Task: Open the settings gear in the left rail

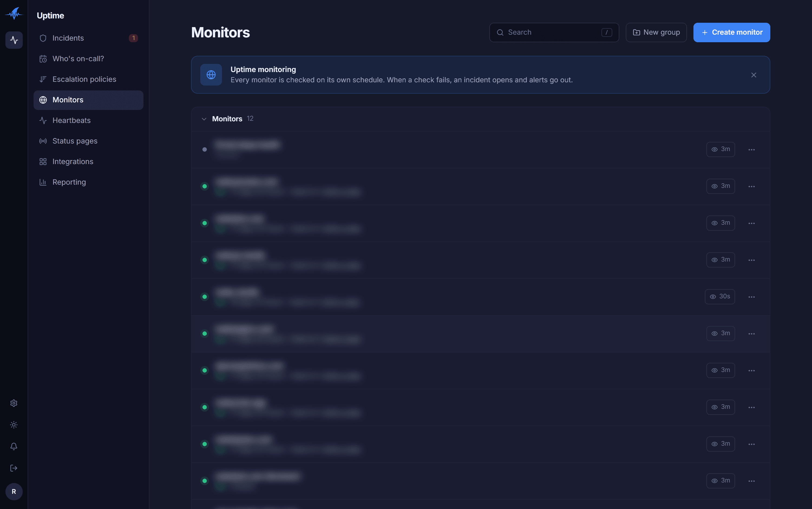Action: 14,403
